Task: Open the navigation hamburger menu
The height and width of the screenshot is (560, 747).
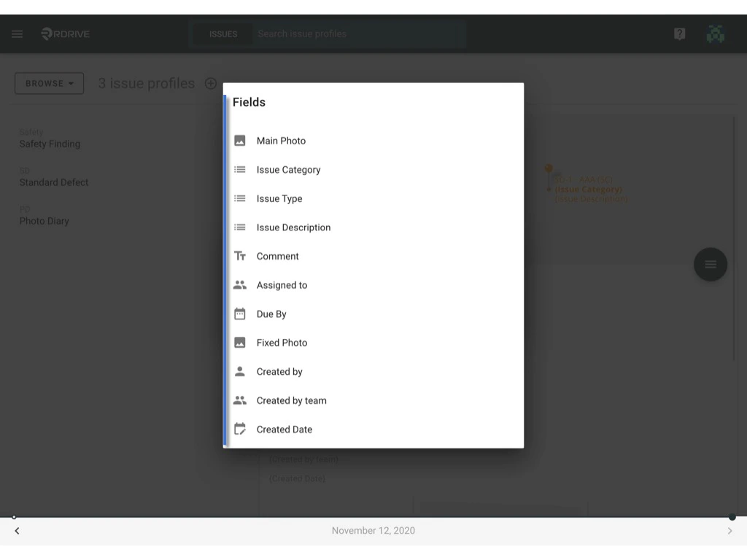Action: 17,34
